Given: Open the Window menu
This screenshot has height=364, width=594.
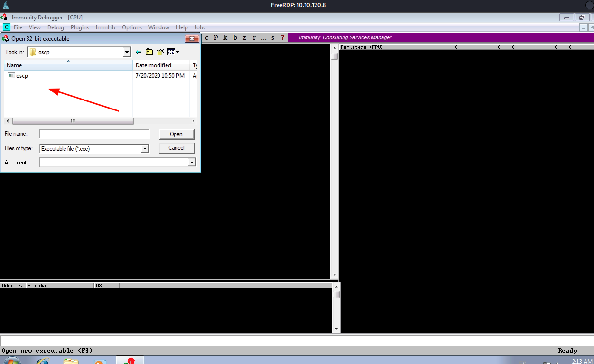Looking at the screenshot, I should pos(159,27).
